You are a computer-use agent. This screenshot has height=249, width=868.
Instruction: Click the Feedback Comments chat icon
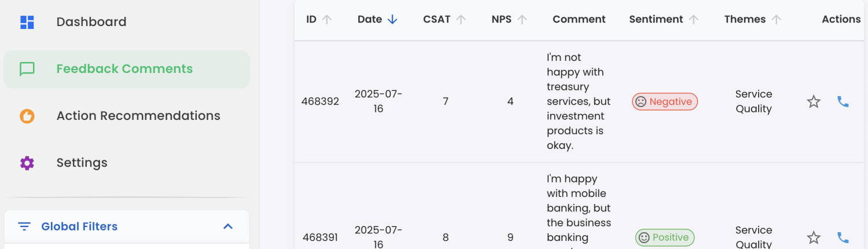coord(27,69)
